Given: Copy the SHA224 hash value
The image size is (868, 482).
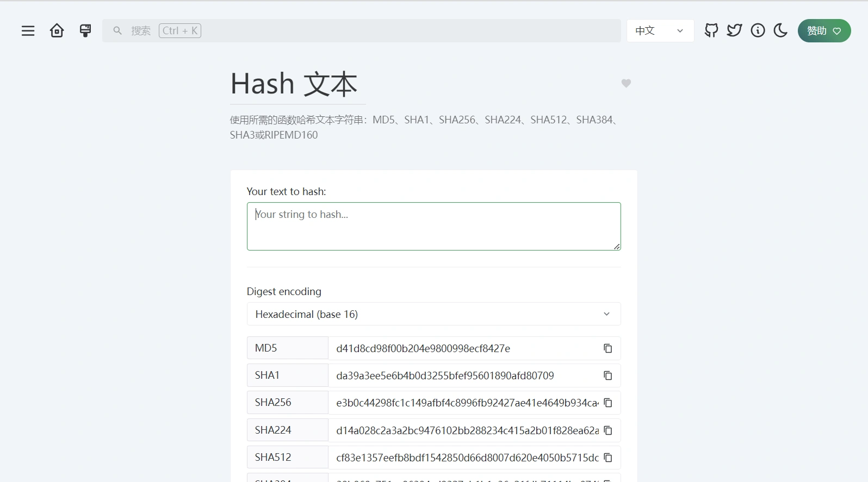Looking at the screenshot, I should [x=607, y=430].
